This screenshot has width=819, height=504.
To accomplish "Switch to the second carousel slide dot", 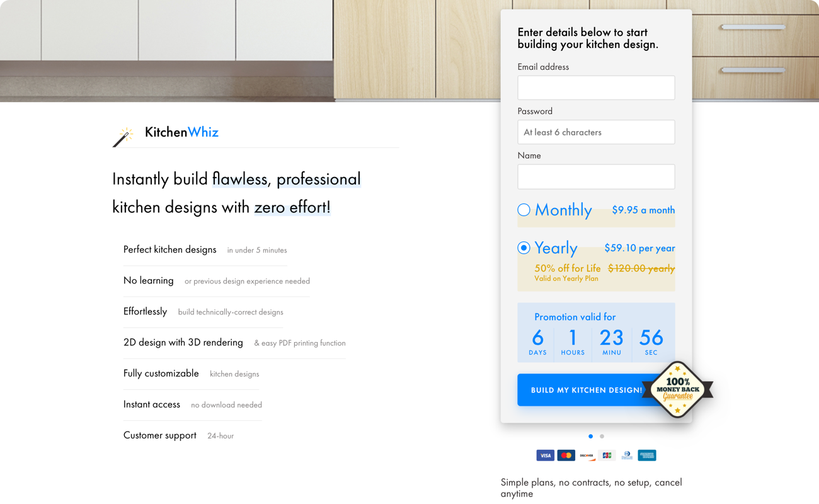I will click(602, 436).
